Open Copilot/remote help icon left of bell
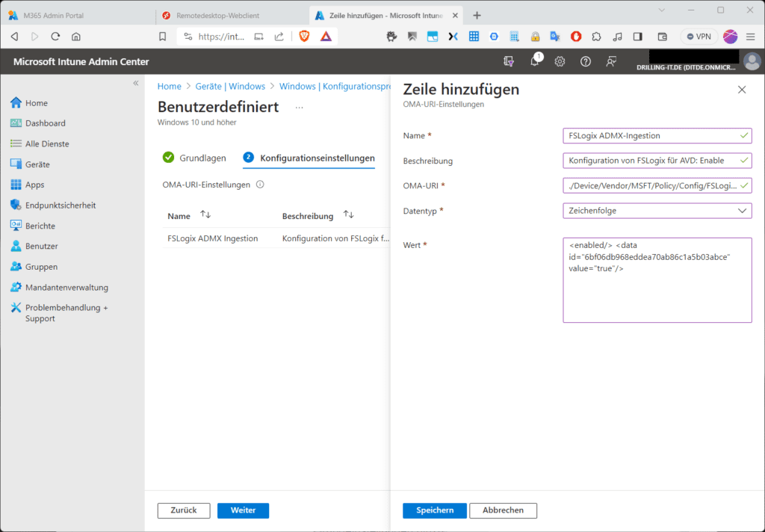The image size is (765, 532). coord(508,61)
